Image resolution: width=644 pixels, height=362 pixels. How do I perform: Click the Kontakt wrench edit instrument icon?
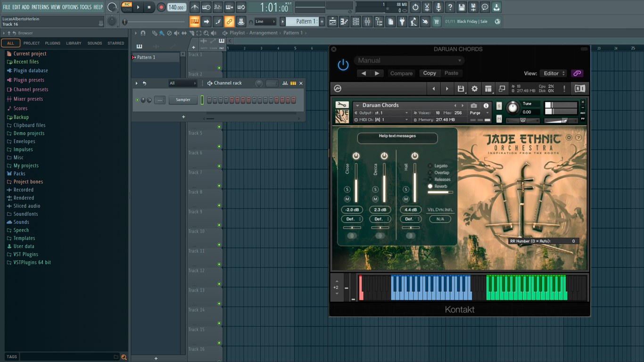coord(342,105)
